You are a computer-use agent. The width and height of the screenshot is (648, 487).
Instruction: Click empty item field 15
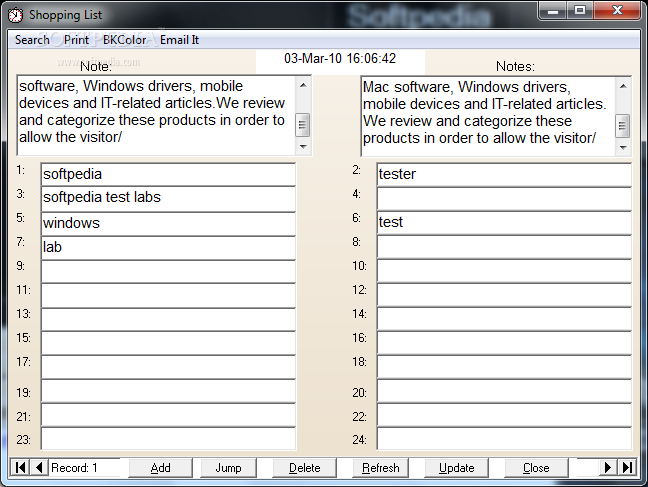coord(168,344)
